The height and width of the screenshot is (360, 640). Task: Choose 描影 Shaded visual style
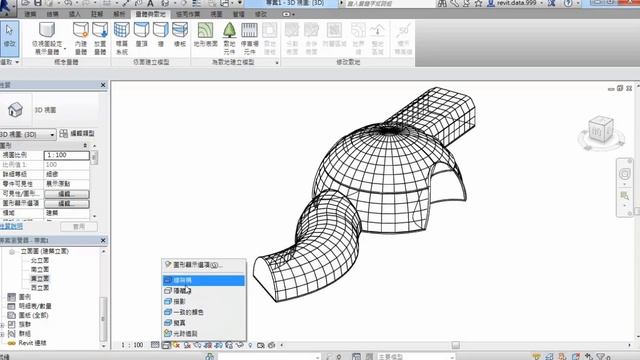pos(204,301)
